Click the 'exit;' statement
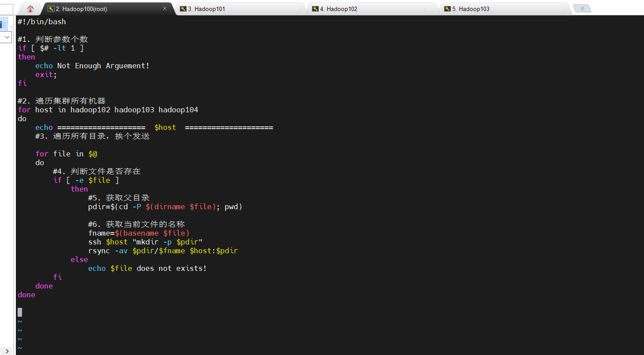 coord(46,74)
